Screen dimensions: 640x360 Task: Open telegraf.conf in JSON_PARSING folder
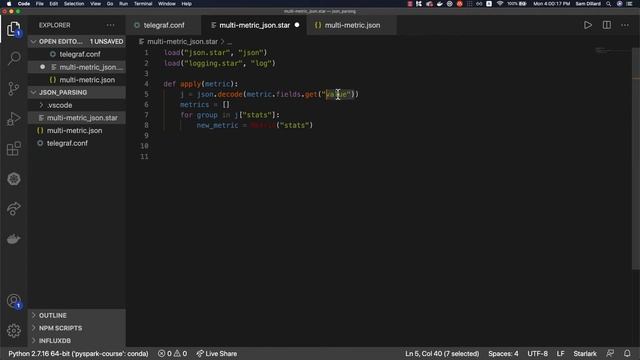click(x=76, y=143)
